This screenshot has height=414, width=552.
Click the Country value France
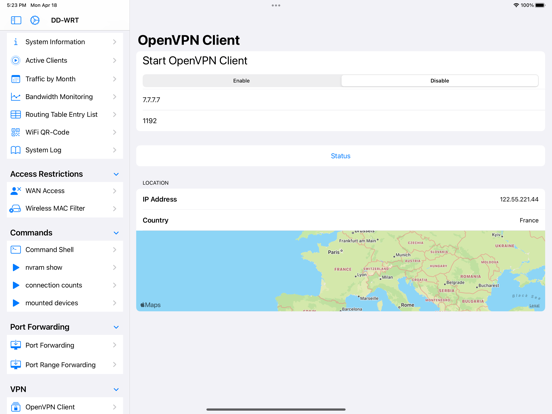click(529, 220)
